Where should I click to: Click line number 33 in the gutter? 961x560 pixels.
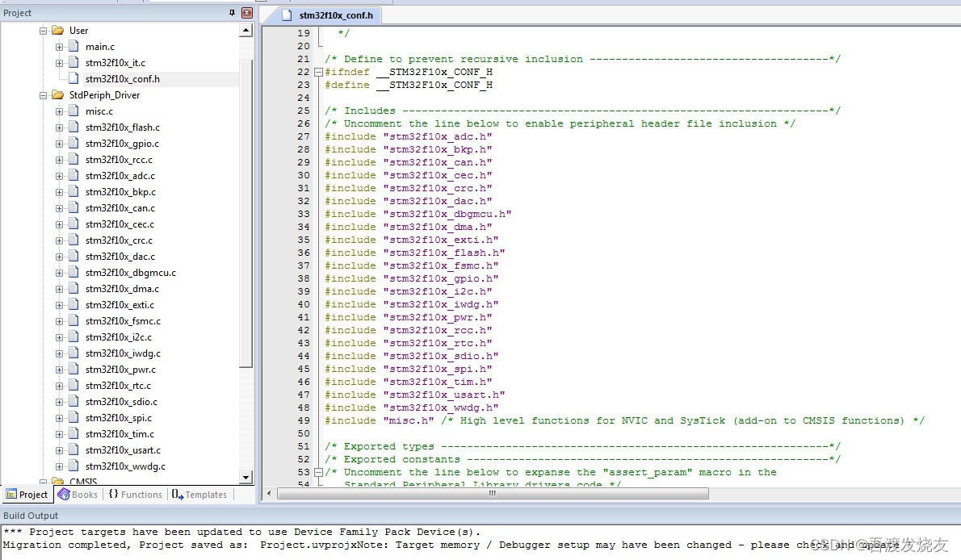pyautogui.click(x=304, y=214)
